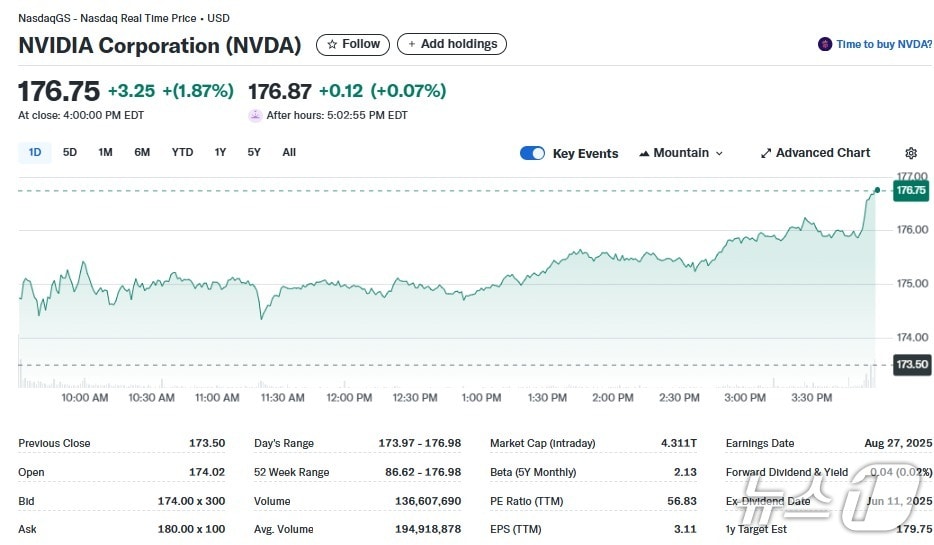Toggle the Key Events switch off
This screenshot has height=545, width=934.
point(532,153)
